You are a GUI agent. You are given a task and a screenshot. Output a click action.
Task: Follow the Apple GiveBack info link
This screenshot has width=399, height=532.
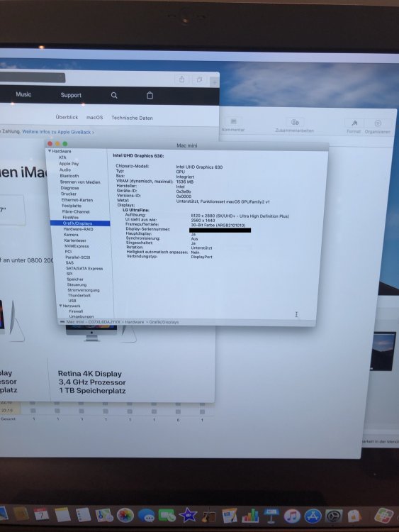click(x=58, y=132)
